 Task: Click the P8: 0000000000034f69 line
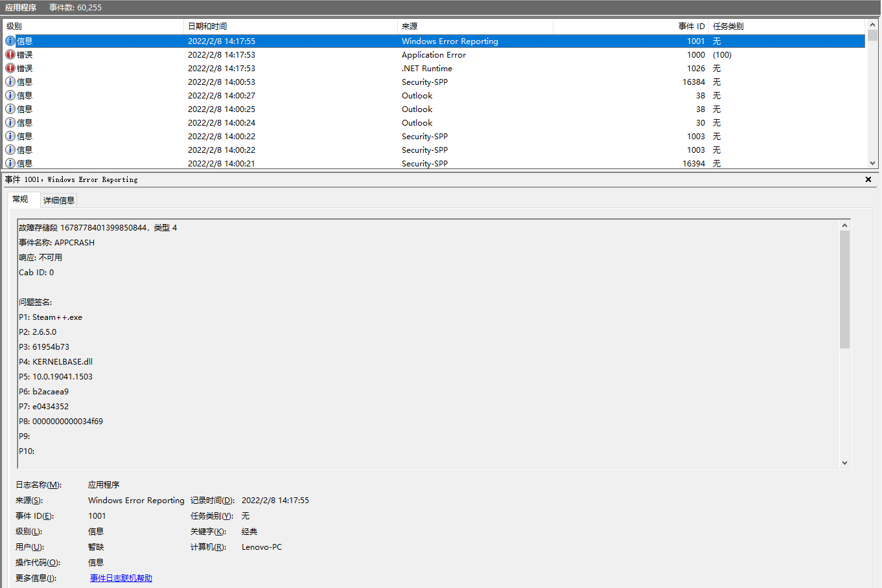(x=61, y=422)
